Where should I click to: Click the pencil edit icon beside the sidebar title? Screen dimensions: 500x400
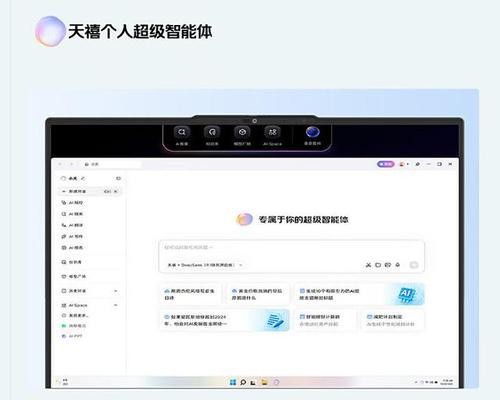coord(83,178)
